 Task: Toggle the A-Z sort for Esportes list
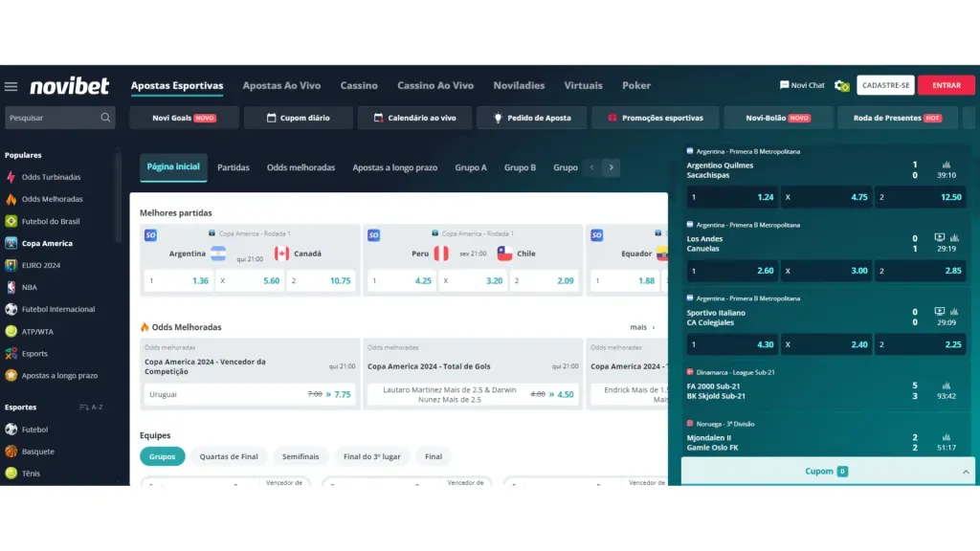point(90,408)
